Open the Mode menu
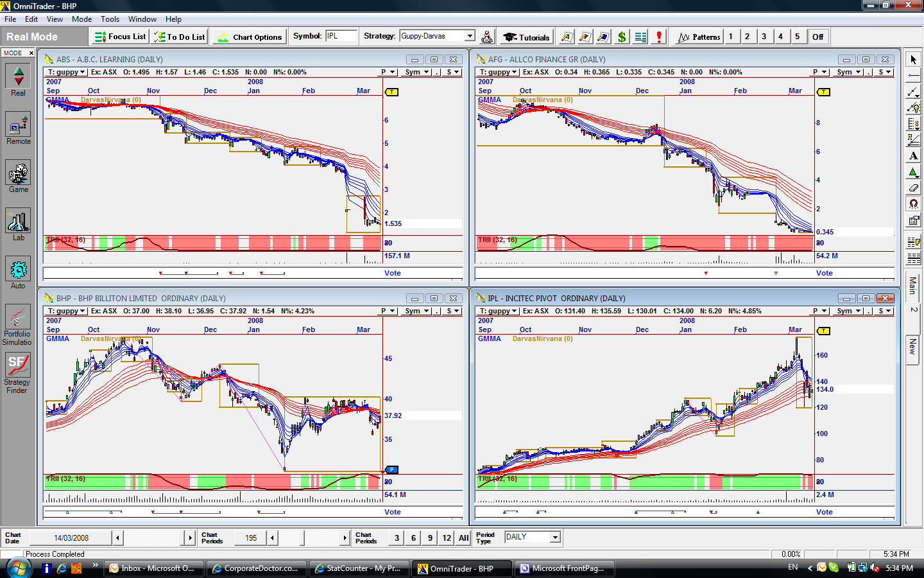924x578 pixels. click(81, 19)
